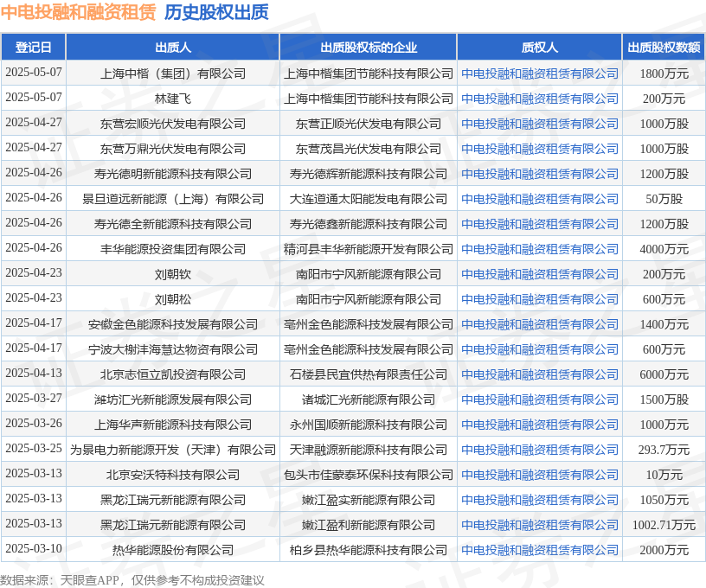
Task: Select pledgor 为景电力新能源开发（天津）有限公司
Action: coord(173,450)
